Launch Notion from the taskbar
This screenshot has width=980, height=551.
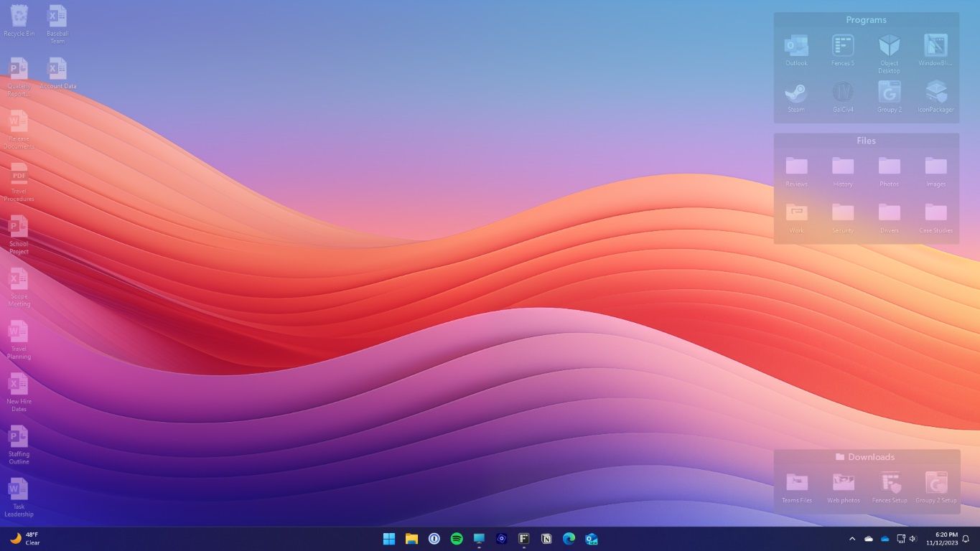546,538
